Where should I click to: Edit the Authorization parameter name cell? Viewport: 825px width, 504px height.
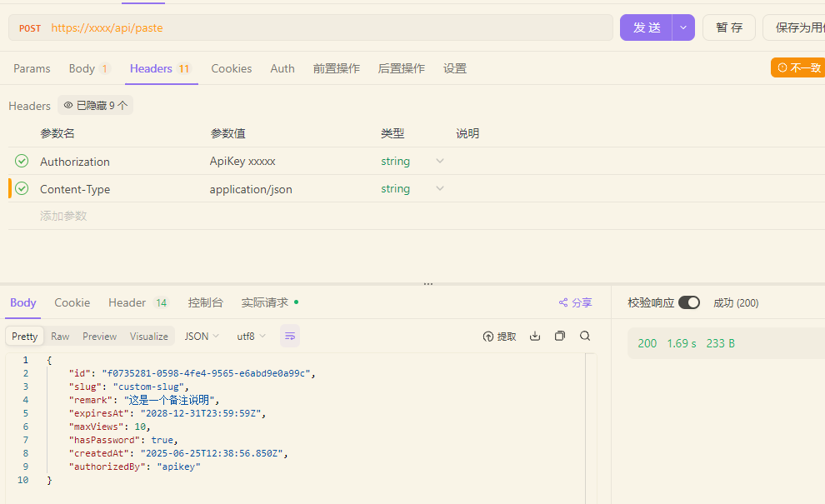75,162
